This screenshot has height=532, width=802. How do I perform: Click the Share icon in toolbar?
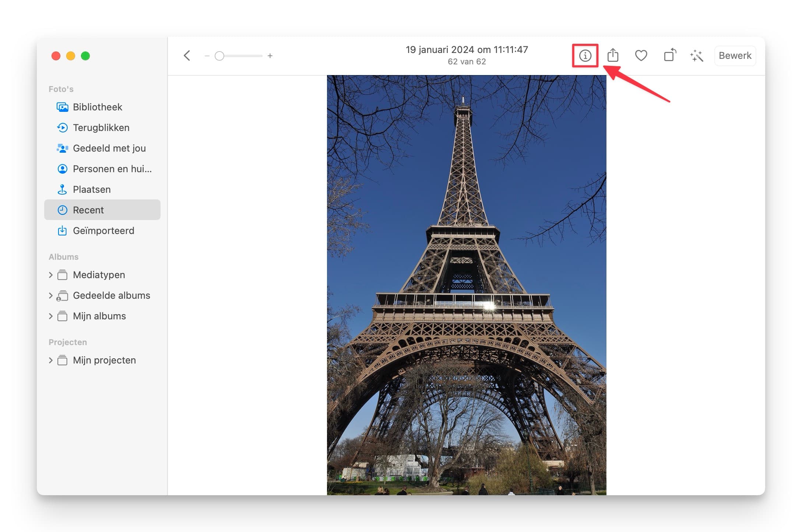point(613,56)
